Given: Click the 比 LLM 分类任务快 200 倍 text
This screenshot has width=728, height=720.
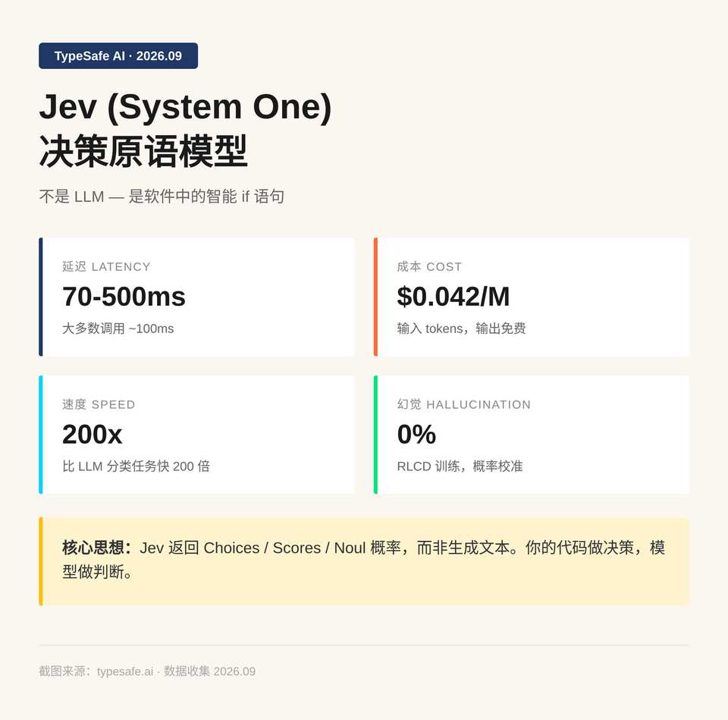Looking at the screenshot, I should 136,466.
